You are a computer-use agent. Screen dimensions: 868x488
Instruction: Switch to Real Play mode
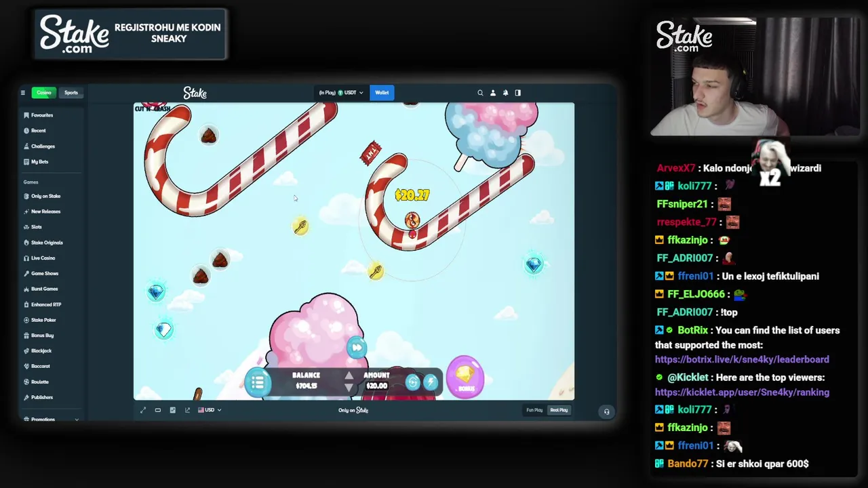pos(559,410)
